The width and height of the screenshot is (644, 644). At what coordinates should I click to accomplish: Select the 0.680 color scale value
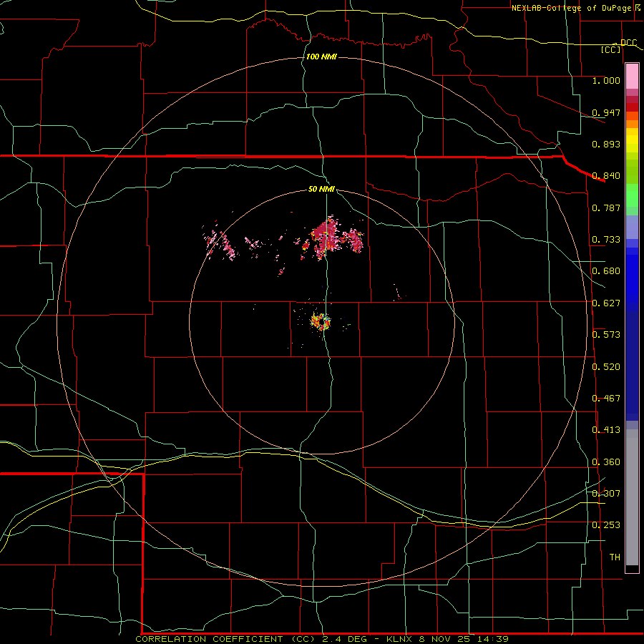(x=606, y=271)
